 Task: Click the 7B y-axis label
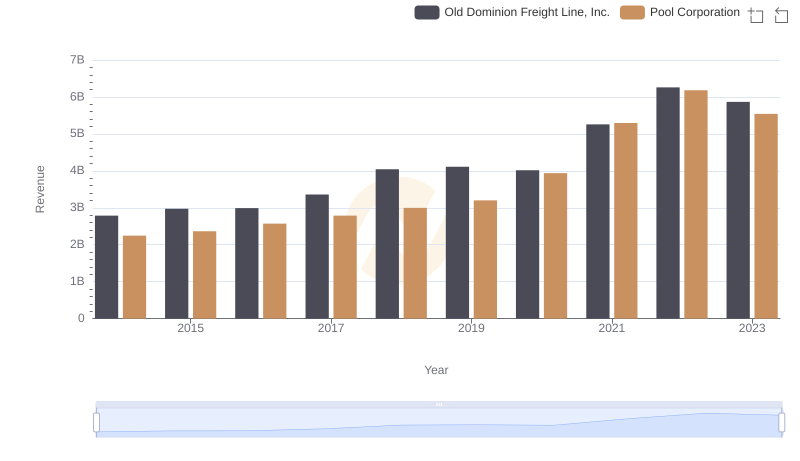coord(77,60)
